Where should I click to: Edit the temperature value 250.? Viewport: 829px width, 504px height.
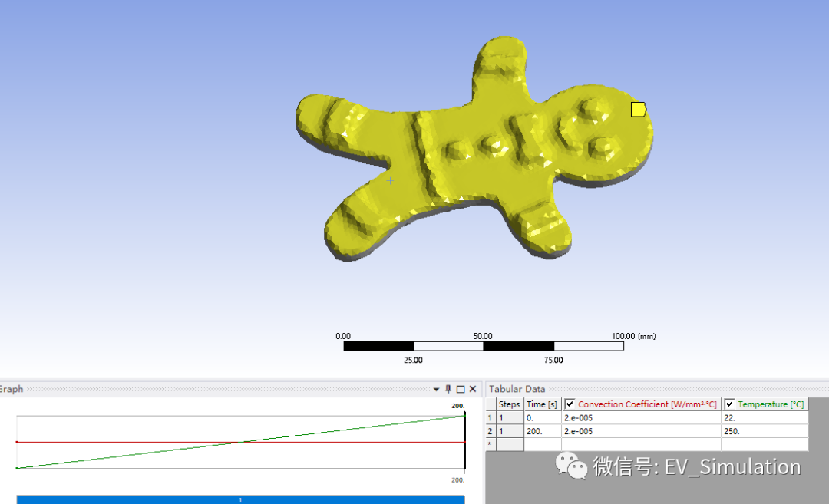click(x=765, y=431)
